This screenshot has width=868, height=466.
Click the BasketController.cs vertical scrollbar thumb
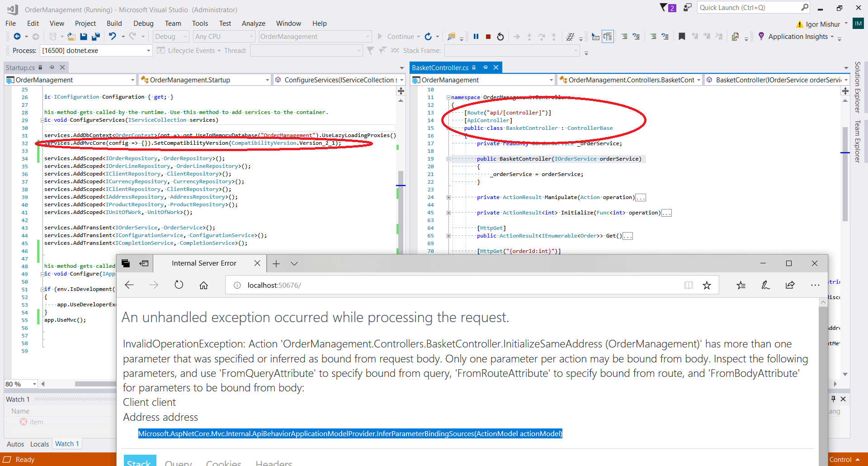click(845, 174)
